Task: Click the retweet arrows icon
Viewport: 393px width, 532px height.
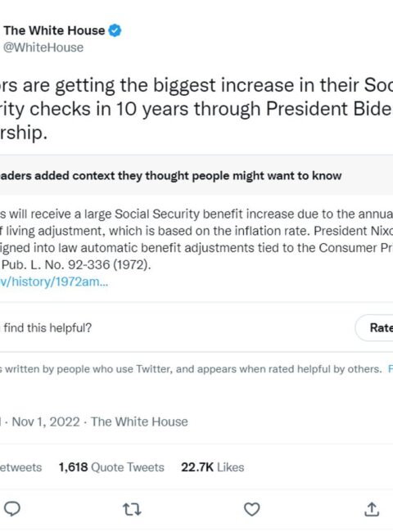Action: click(x=132, y=509)
